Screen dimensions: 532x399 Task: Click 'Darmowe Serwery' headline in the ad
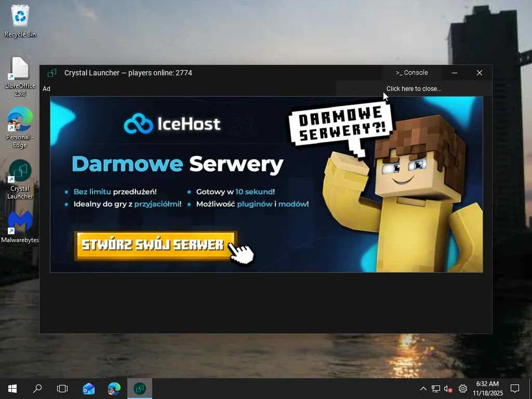tap(178, 164)
